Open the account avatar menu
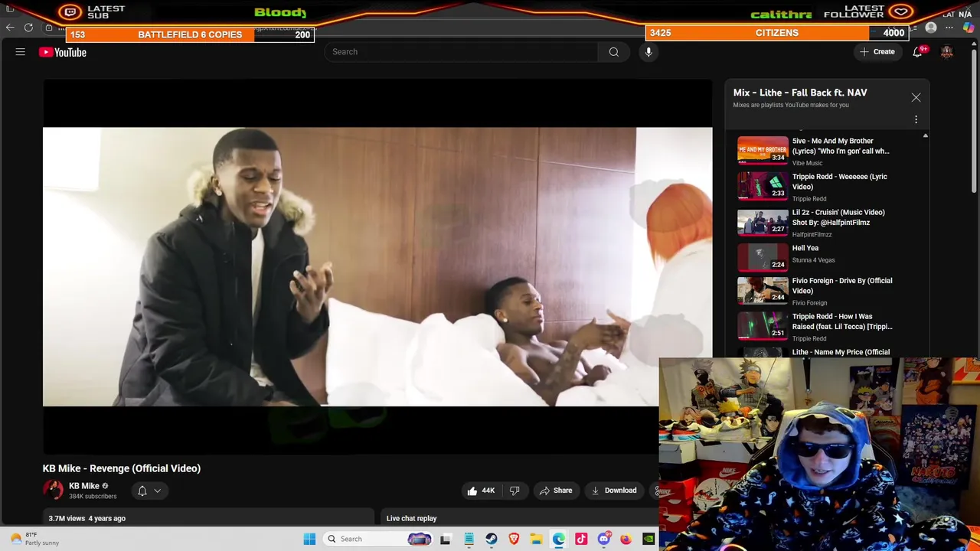The height and width of the screenshot is (551, 980). tap(947, 52)
